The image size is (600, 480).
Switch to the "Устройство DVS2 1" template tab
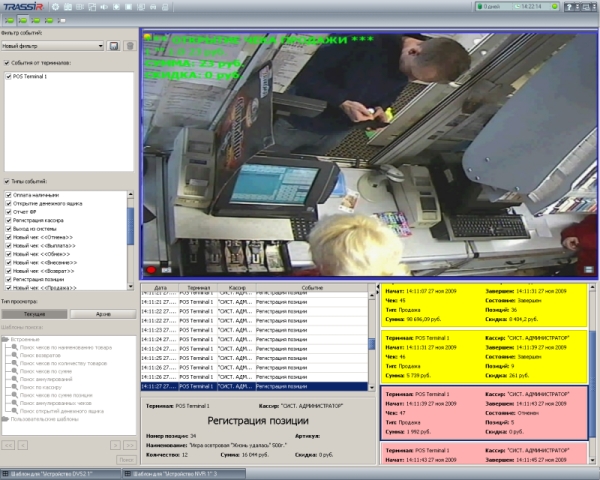(x=60, y=474)
